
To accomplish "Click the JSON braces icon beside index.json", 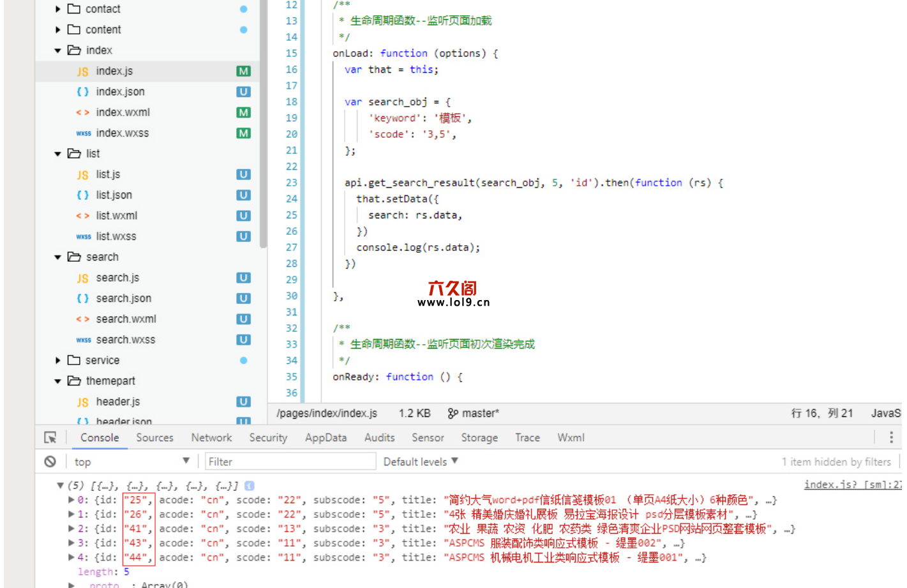I will (x=83, y=92).
